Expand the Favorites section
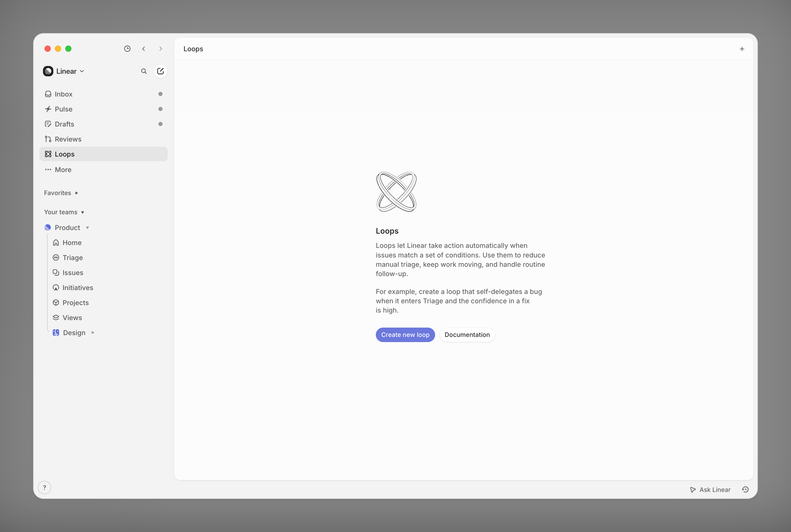This screenshot has width=791, height=532. coord(61,193)
